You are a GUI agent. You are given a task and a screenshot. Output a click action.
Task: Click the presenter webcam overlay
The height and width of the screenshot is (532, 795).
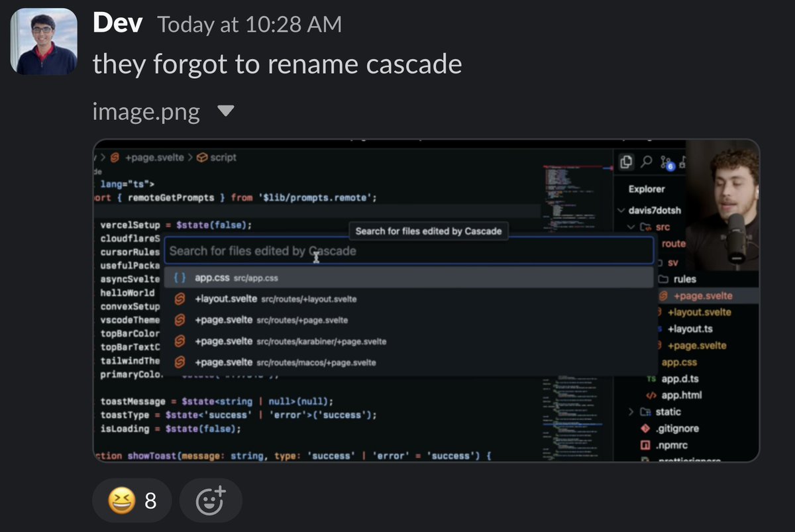point(722,205)
